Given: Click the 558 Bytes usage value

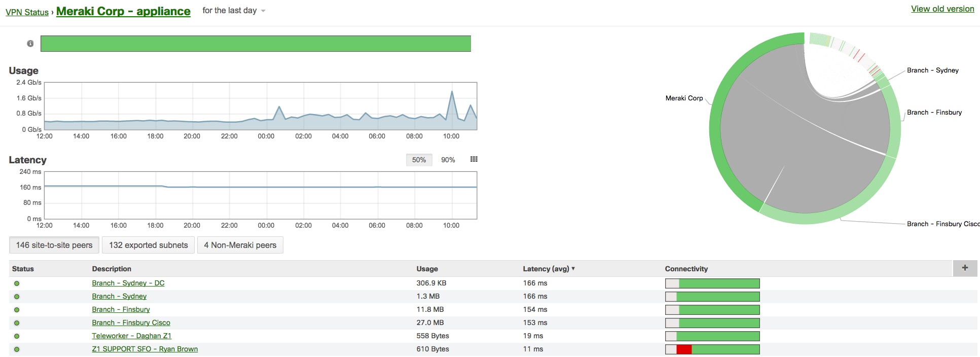Looking at the screenshot, I should pos(432,336).
